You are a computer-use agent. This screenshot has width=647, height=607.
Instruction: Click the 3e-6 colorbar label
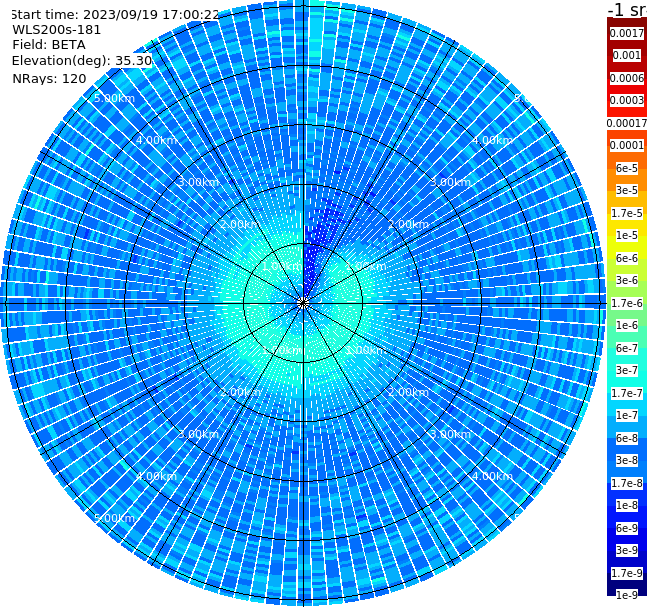pyautogui.click(x=627, y=280)
